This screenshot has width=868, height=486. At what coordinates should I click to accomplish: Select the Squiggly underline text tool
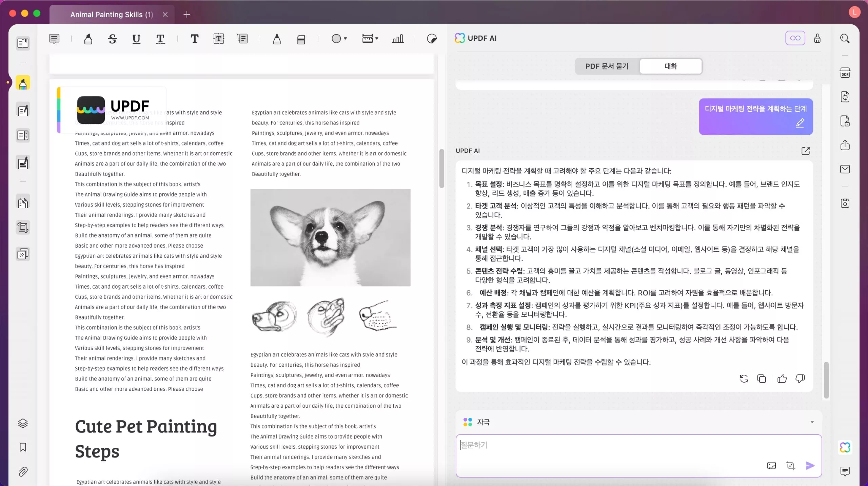[x=160, y=39]
